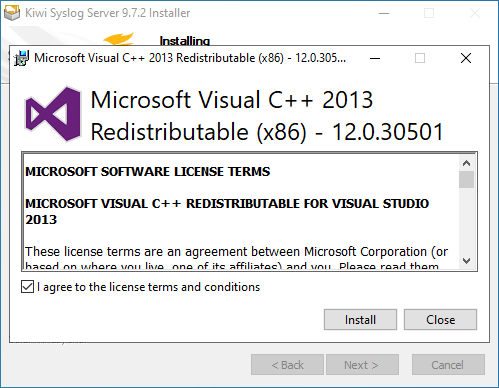Close the Visual C++ Redistributable window with X
The width and height of the screenshot is (499, 388).
click(466, 58)
